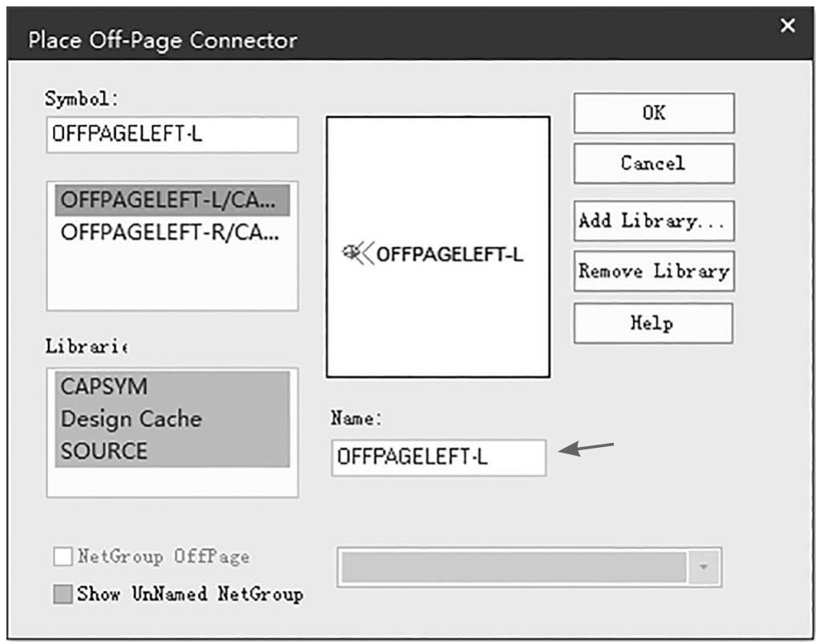
Task: Open Help for this dialog
Action: point(653,323)
